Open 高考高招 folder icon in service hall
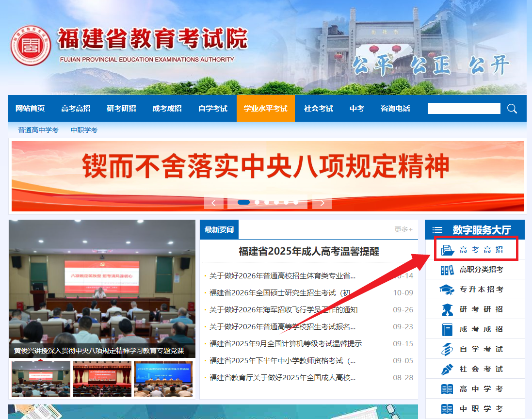This screenshot has width=532, height=419. tap(447, 250)
